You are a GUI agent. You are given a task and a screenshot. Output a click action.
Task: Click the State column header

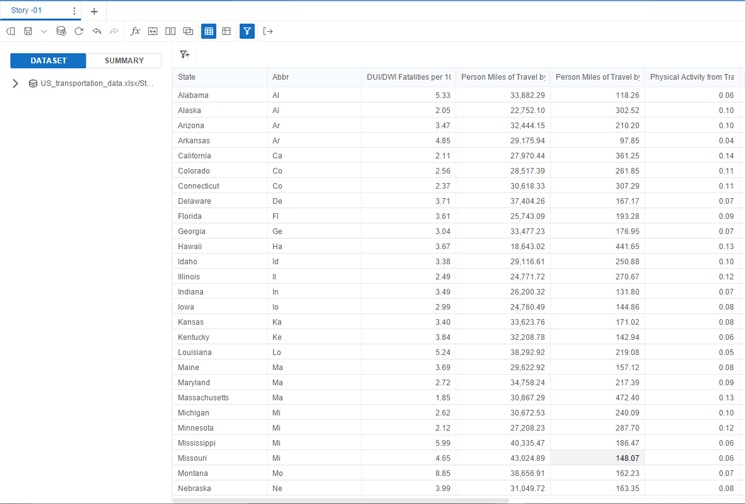(x=220, y=77)
